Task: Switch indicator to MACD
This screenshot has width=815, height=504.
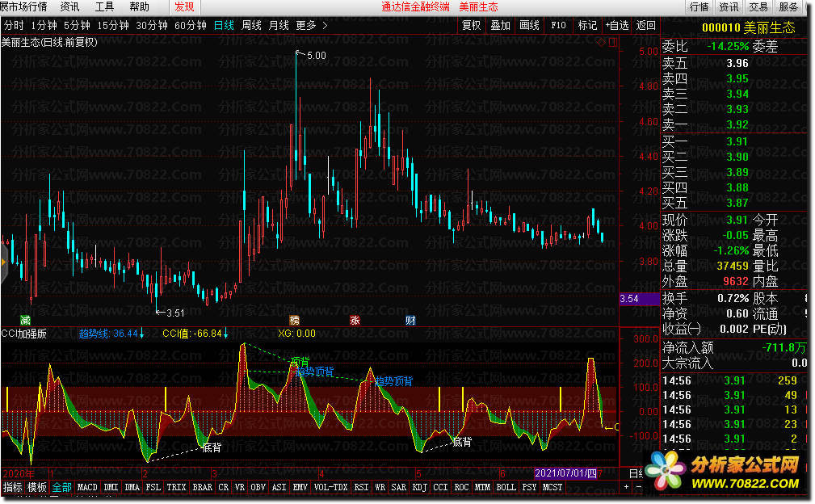Action: 87,487
